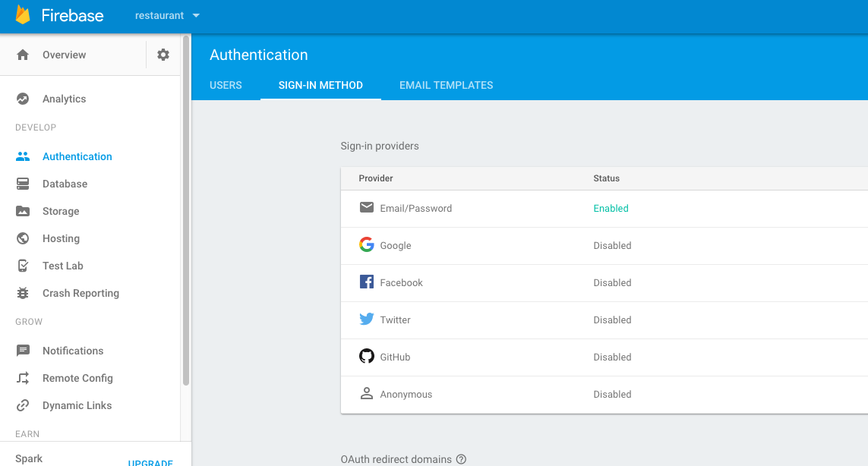The width and height of the screenshot is (868, 466).
Task: Click the Dynamic Links chain icon
Action: coord(23,405)
